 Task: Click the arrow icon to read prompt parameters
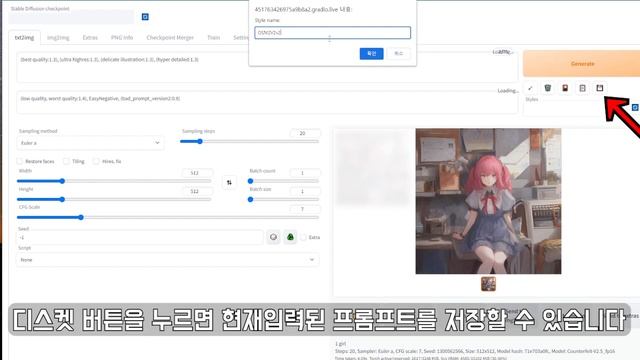tap(530, 88)
